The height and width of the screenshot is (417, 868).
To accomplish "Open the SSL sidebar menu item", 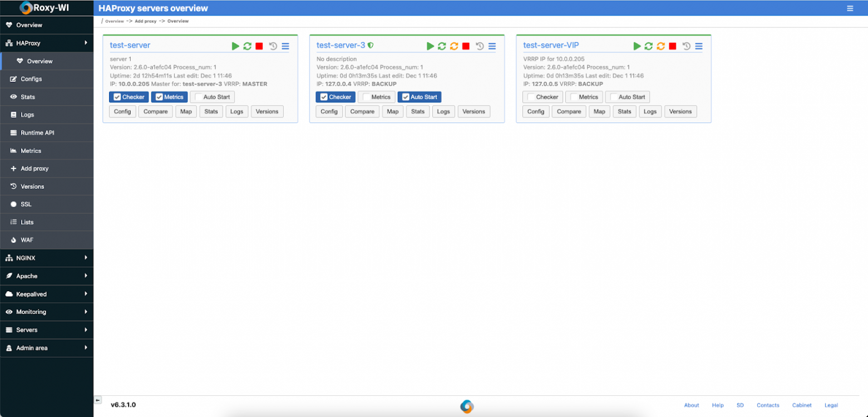I will (x=47, y=204).
